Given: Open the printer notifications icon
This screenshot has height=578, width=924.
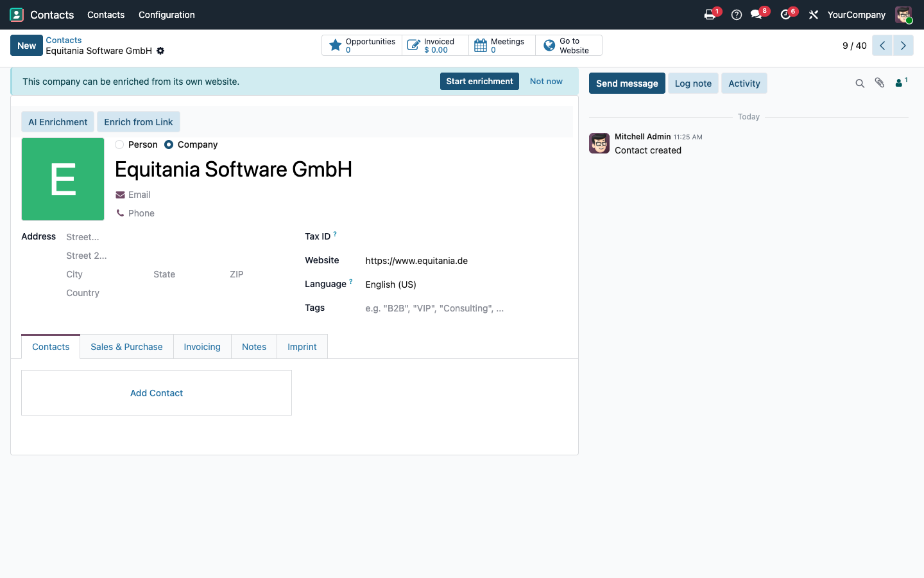Looking at the screenshot, I should [710, 15].
